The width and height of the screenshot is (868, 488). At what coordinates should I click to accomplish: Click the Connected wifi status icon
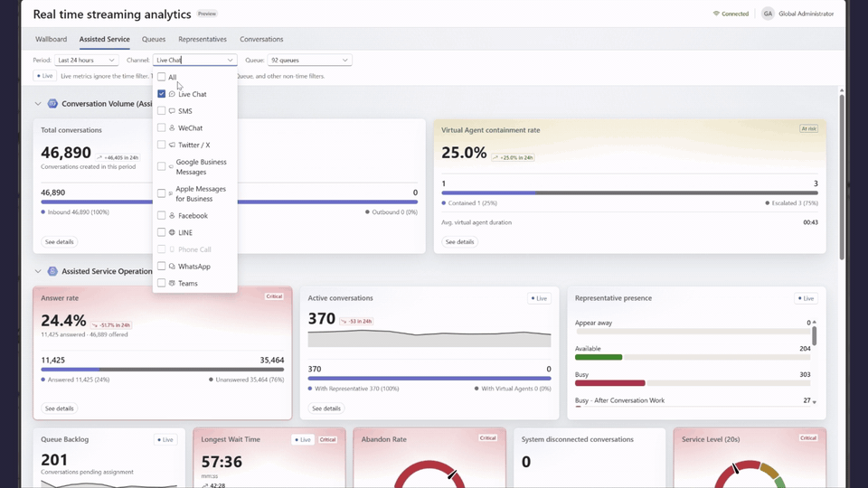[716, 14]
